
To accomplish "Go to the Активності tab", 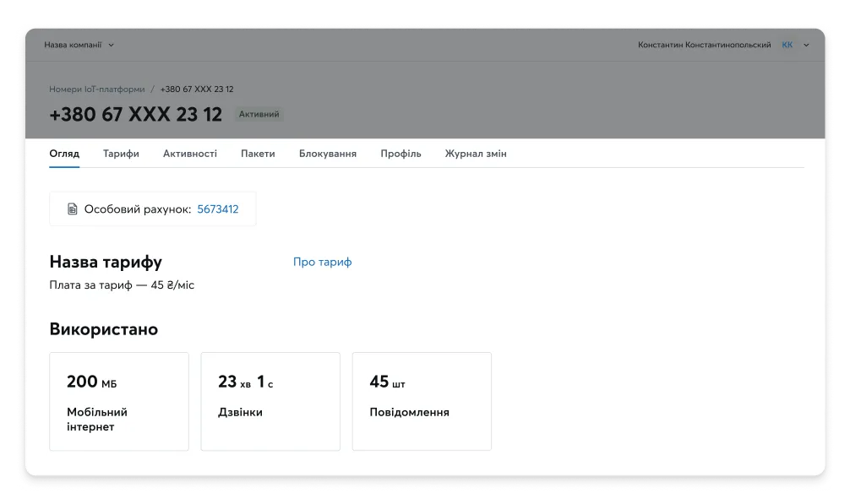I will click(190, 154).
